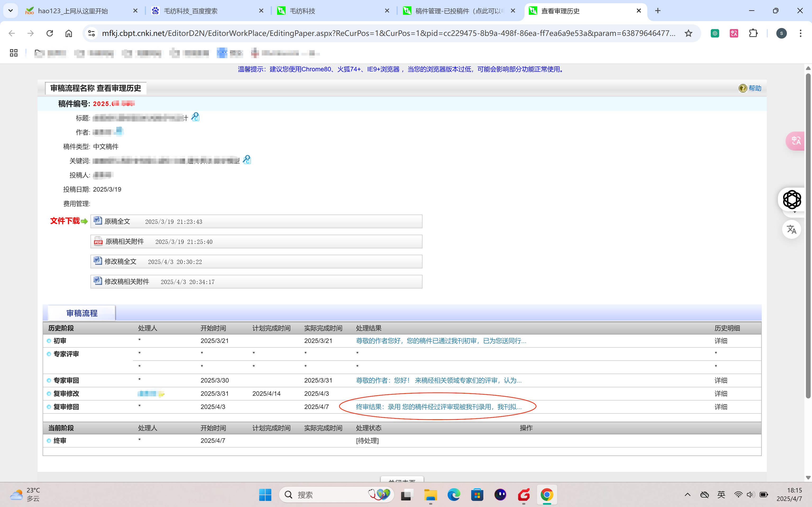This screenshot has height=507, width=812.
Task: Click the pink translate floating button
Action: tap(796, 141)
